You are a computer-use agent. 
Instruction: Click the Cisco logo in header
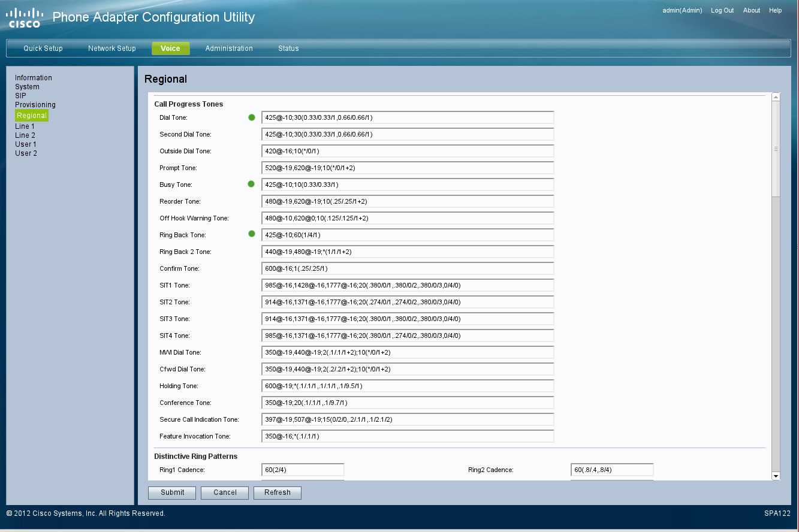tap(25, 18)
